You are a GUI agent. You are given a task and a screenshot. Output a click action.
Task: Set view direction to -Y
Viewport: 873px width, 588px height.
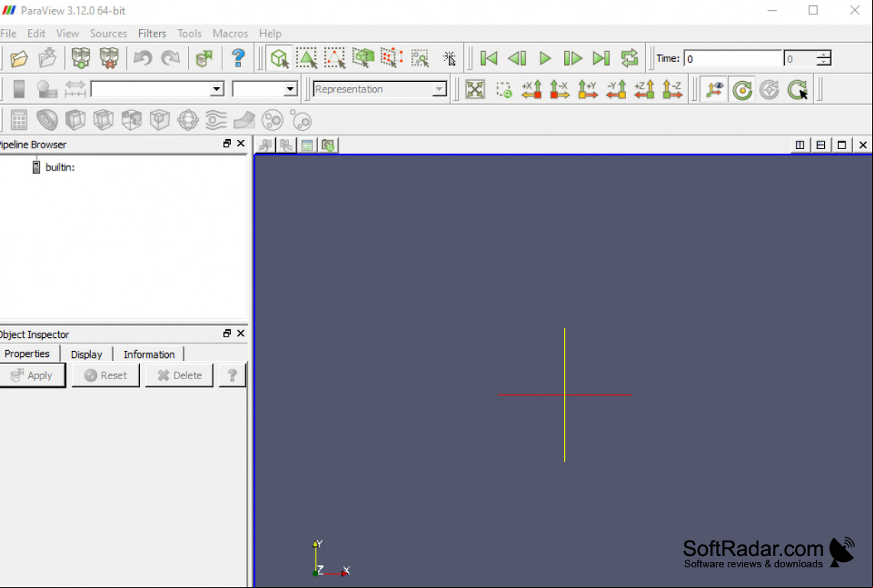click(616, 89)
